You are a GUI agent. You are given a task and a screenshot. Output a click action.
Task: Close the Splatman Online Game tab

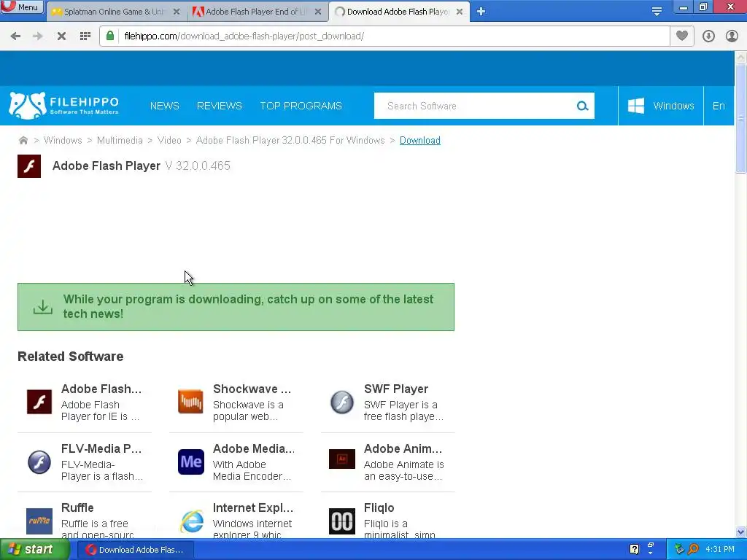point(177,12)
